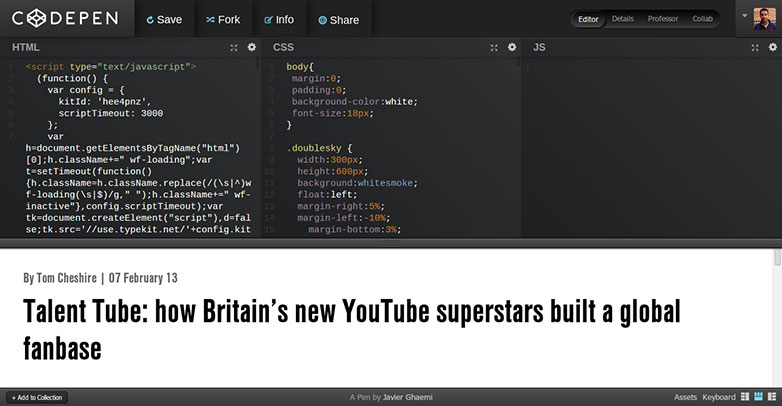Screen dimensions: 782x406
Task: Open the Assets panel
Action: pyautogui.click(x=685, y=397)
